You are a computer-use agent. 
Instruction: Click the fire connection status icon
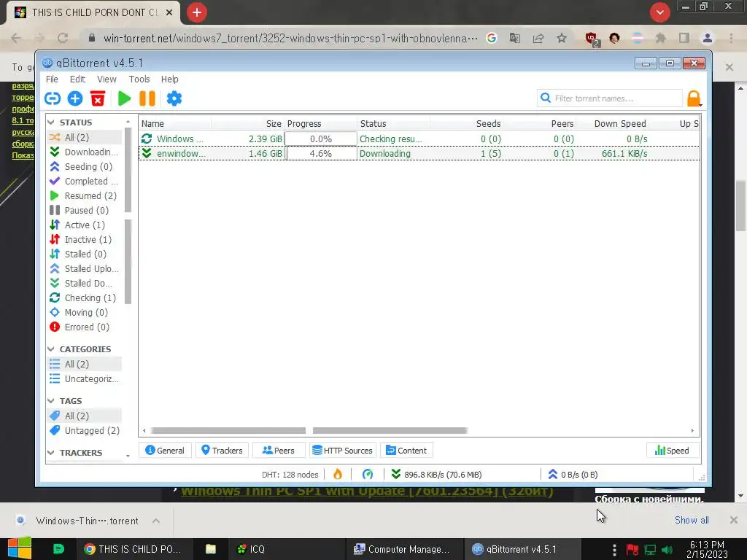coord(338,474)
